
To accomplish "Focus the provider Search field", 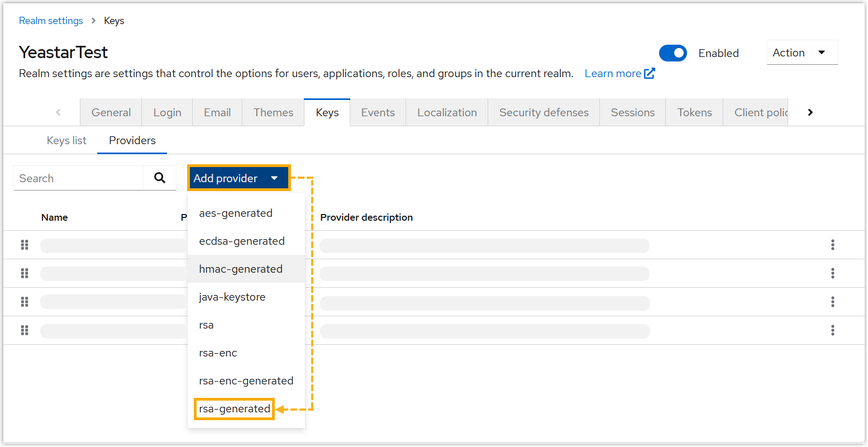I will pos(78,178).
